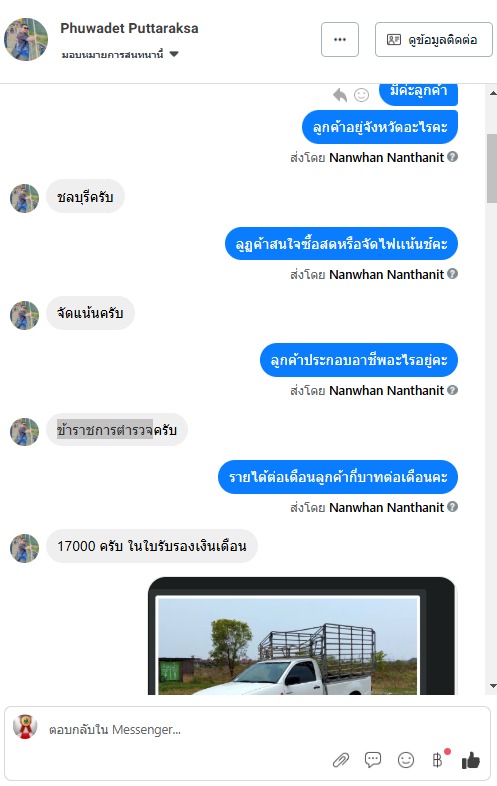Open the Phuwadet Puttaraksa name link
The height and width of the screenshot is (786, 497).
[129, 29]
